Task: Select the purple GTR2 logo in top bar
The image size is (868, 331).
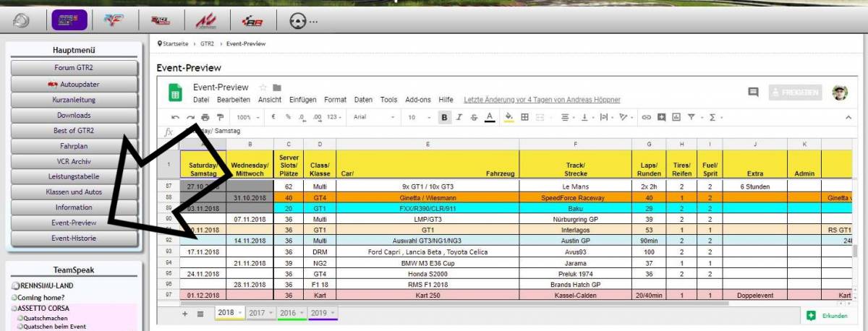Action: [x=69, y=22]
